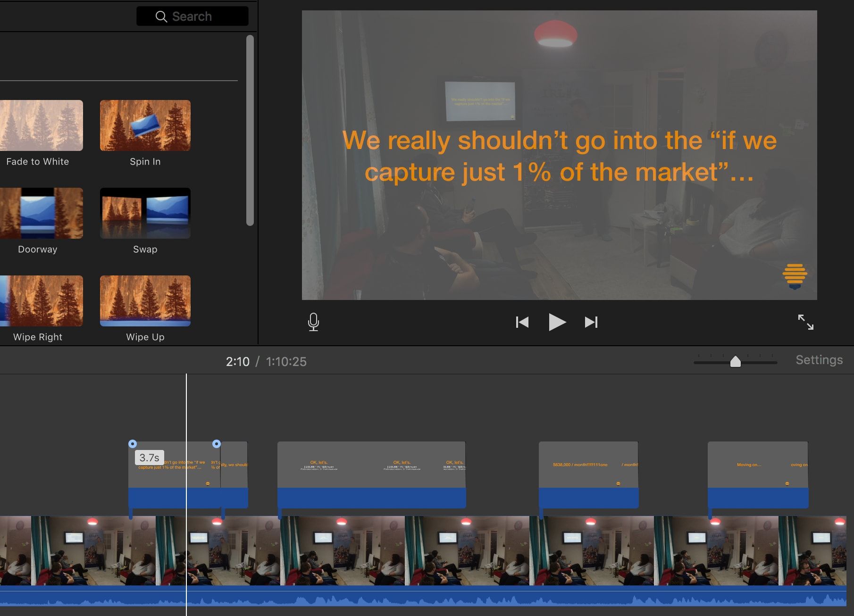Skip to previous clip button

(522, 322)
